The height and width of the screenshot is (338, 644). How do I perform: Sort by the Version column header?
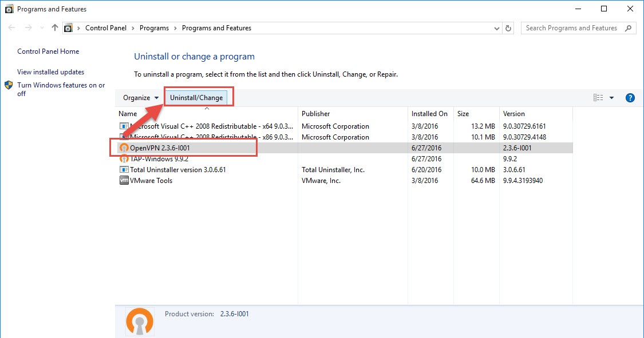click(x=536, y=114)
